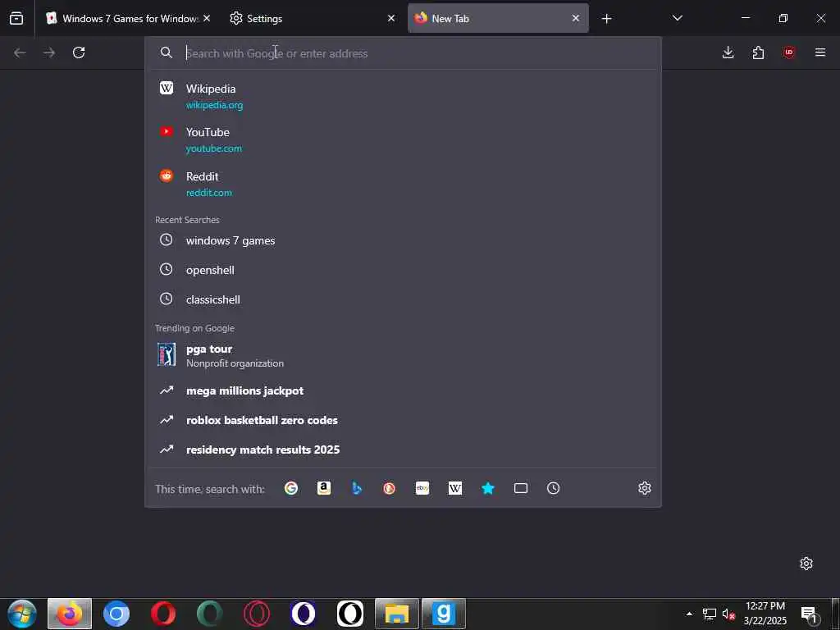Pick the DuckDuckGo one-off search icon
This screenshot has width=840, height=630.
tap(390, 488)
